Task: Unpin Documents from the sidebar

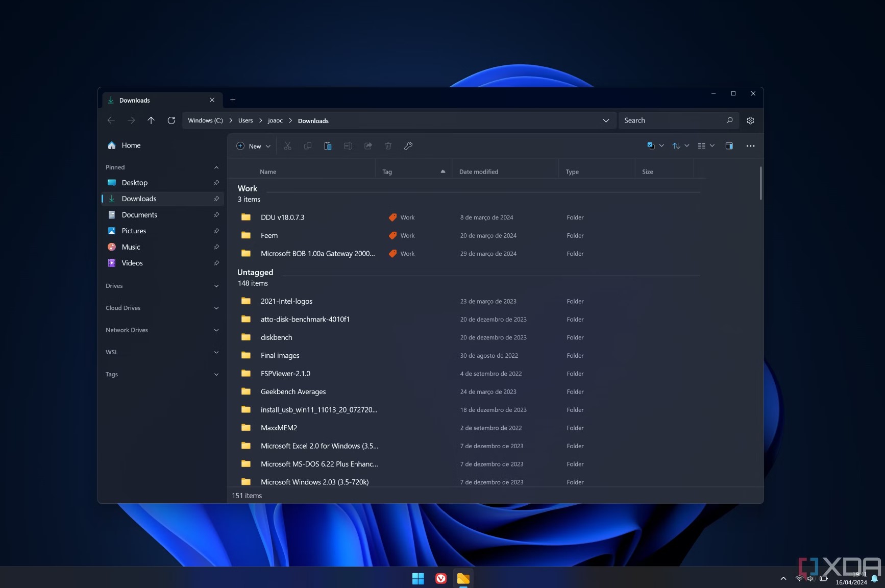Action: (x=216, y=215)
